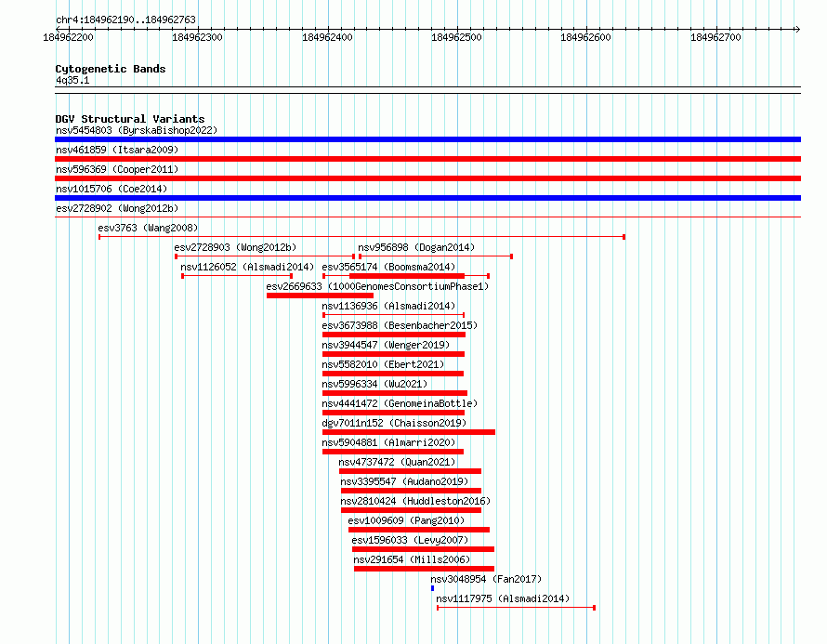Image resolution: width=827 pixels, height=644 pixels.
Task: Click red bar under nsv291654 (Mills2006)
Action: click(424, 569)
